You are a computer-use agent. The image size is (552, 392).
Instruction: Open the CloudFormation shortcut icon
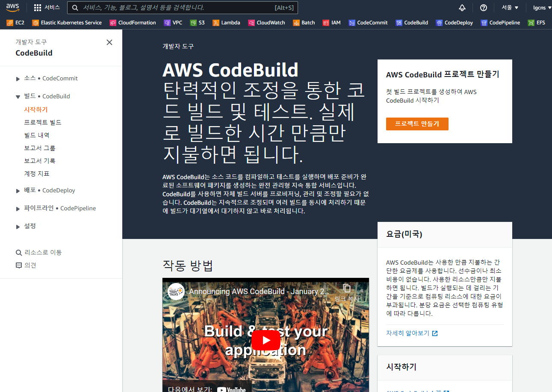pos(113,23)
